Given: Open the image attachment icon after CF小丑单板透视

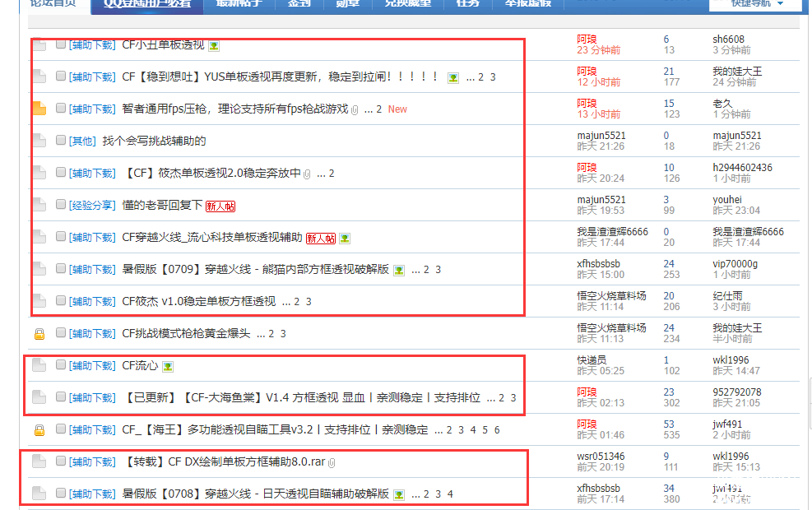Looking at the screenshot, I should (x=214, y=46).
